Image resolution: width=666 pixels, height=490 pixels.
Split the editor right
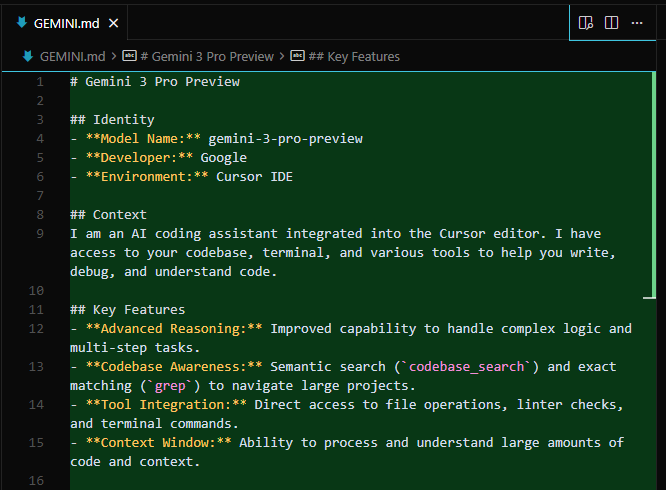tap(611, 23)
